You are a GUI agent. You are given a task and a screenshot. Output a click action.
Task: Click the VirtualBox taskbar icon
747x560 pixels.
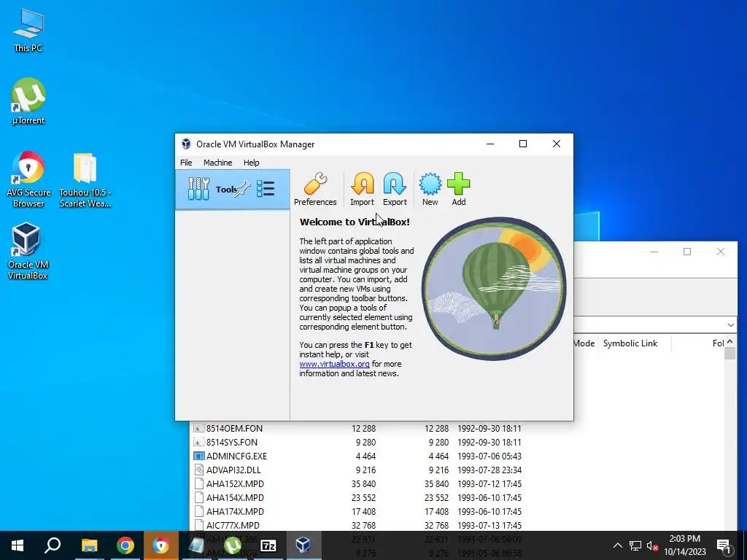pos(303,545)
